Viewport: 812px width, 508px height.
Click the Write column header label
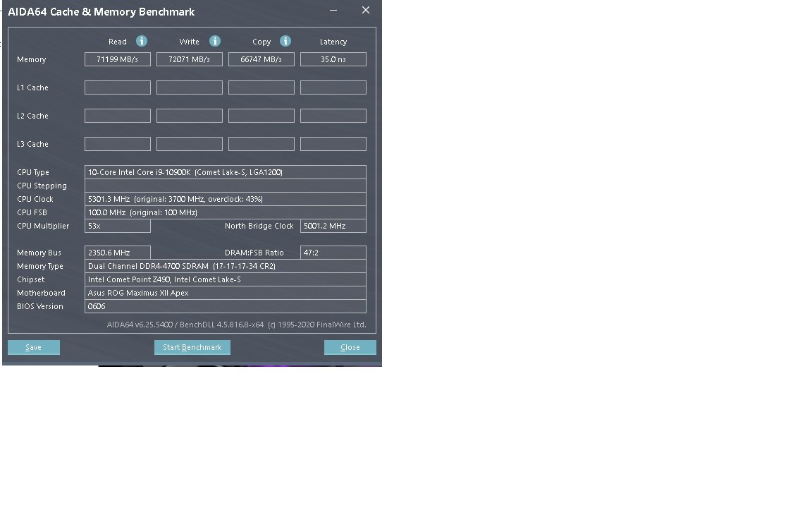[189, 42]
